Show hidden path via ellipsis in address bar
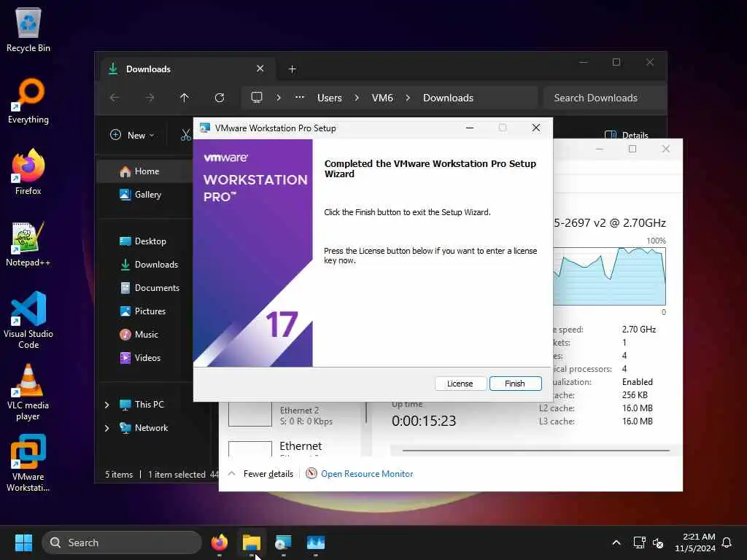 click(x=300, y=97)
